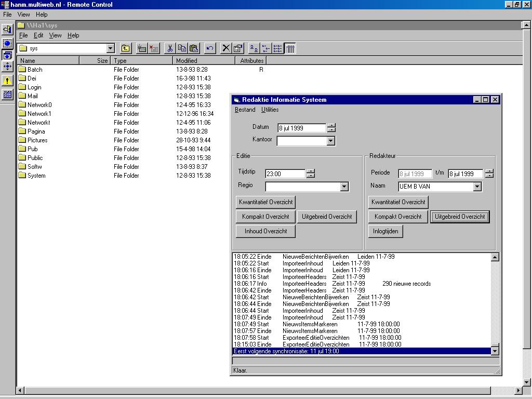Viewport: 532px width, 399px height.
Task: Open the Utilities menu
Action: tap(270, 110)
